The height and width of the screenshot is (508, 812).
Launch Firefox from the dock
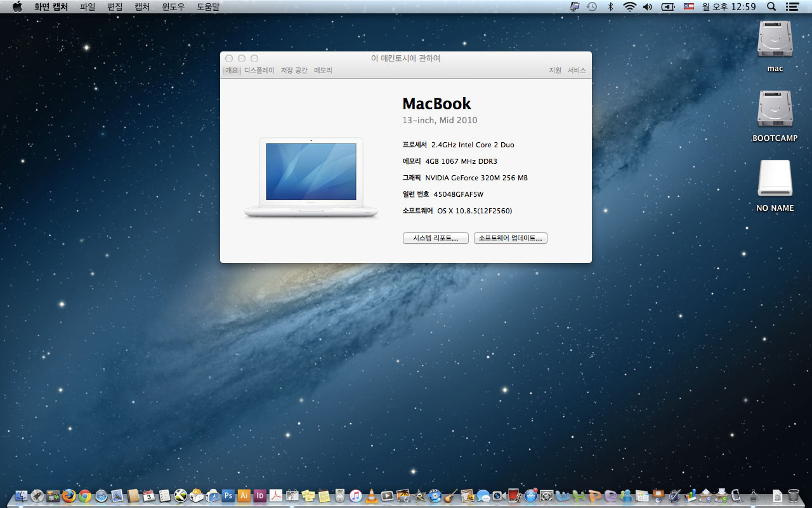(69, 496)
